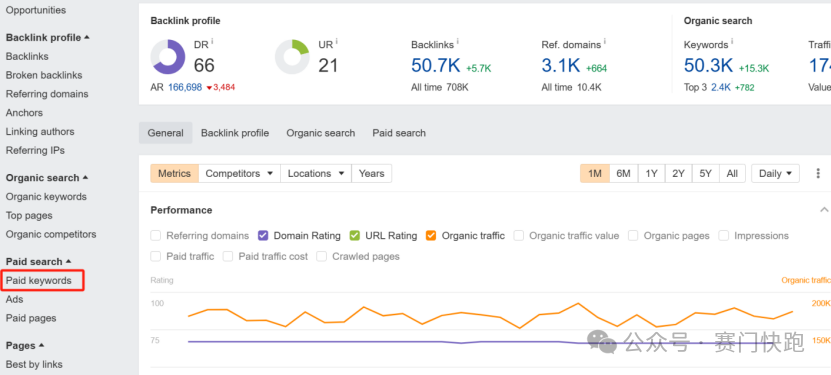Open Organic competitors in the sidebar
Viewport: 831px width, 375px height.
tap(51, 234)
